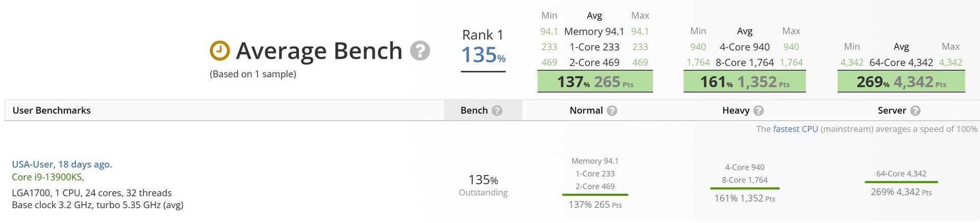
Task: Click the User Benchmarks heading
Action: click(x=52, y=111)
